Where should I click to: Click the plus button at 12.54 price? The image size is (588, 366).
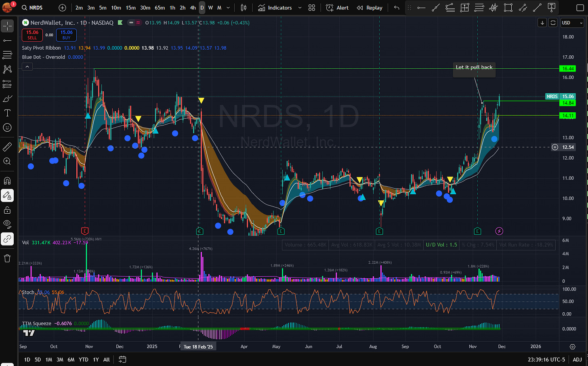point(555,147)
